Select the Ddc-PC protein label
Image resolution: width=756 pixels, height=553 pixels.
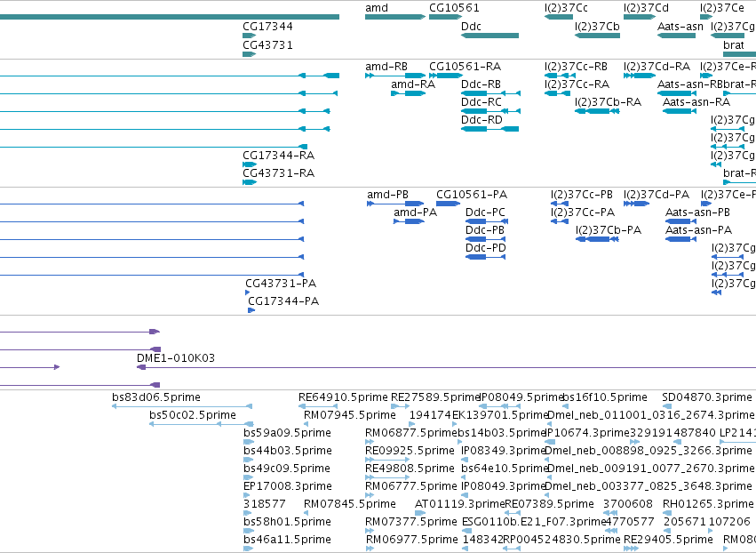click(x=486, y=212)
